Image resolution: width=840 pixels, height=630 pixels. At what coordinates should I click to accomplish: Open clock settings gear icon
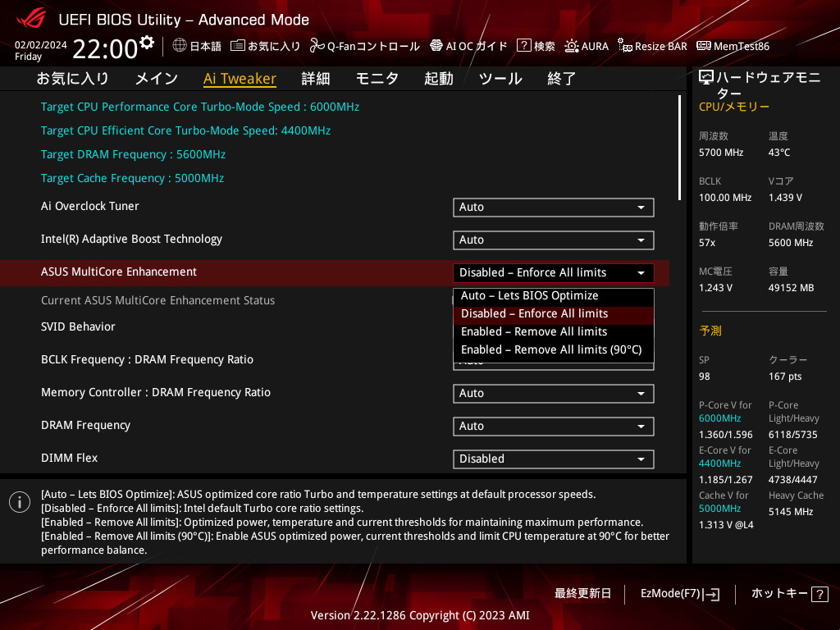pyautogui.click(x=146, y=43)
